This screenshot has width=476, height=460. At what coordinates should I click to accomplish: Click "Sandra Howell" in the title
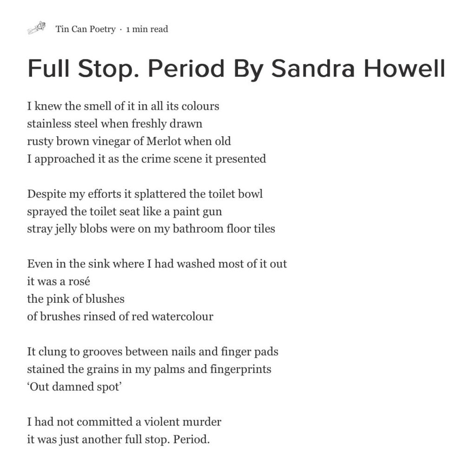358,68
